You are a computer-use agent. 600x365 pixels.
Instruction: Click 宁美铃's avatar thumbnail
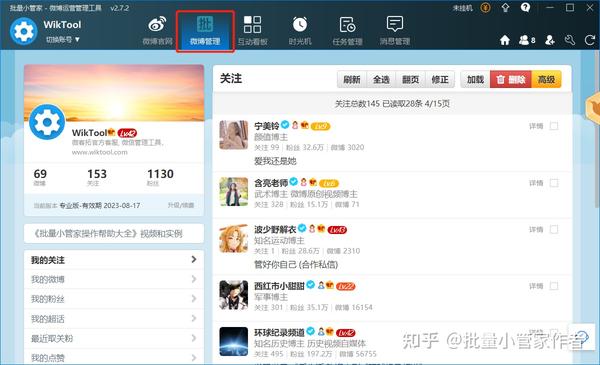[234, 135]
